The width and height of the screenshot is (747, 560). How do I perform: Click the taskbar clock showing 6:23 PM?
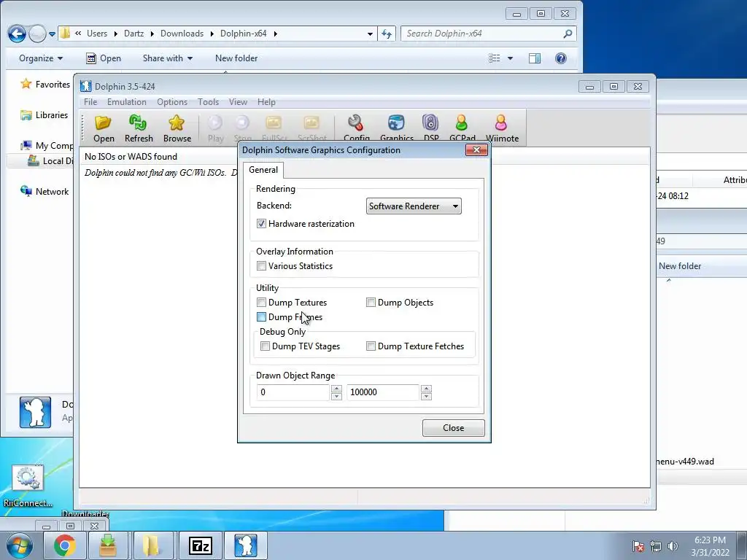[x=710, y=546]
